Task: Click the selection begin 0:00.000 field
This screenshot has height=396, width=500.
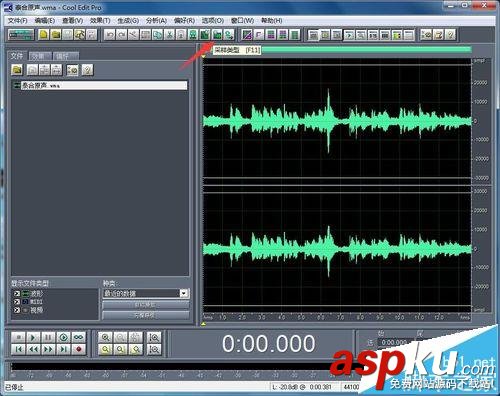Action: point(394,343)
